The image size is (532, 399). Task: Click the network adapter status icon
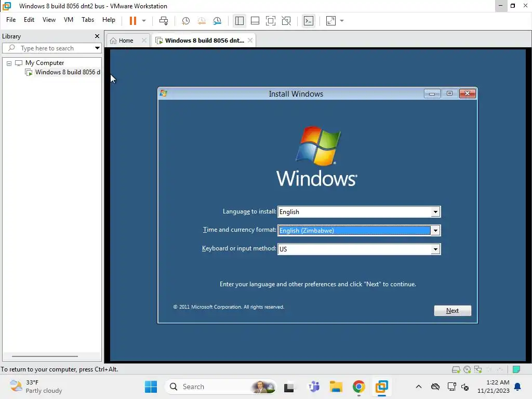point(478,369)
